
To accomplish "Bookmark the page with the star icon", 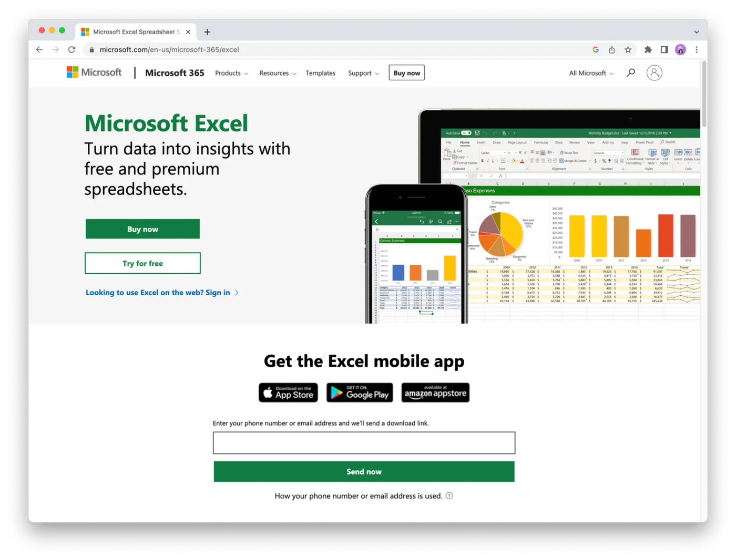I will pyautogui.click(x=628, y=49).
